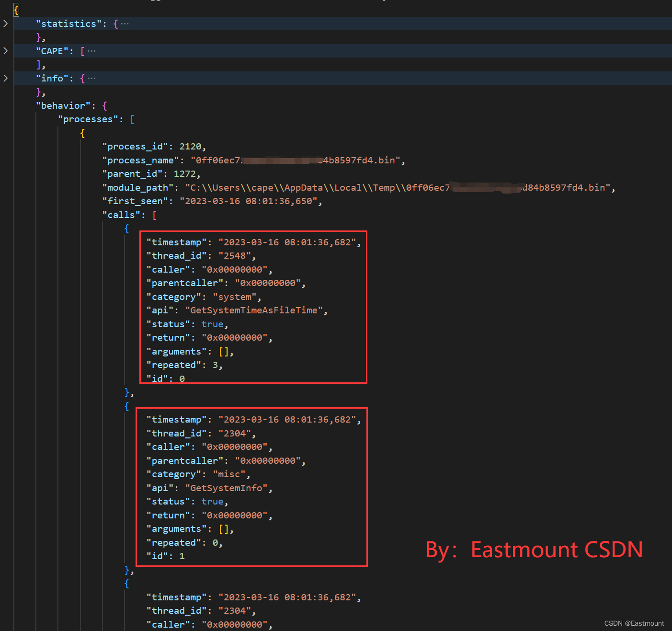Click the folded ellipsis after "info"
672x631 pixels.
coord(92,78)
